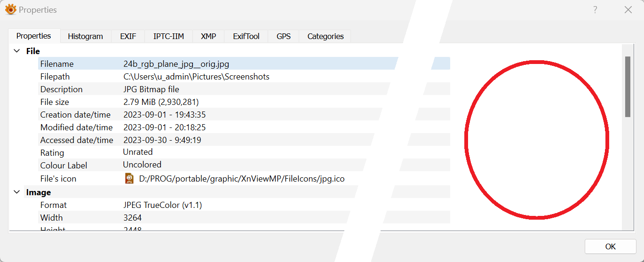Select the File's icon row label
Screen dimensions: 644x262
pyautogui.click(x=58, y=179)
